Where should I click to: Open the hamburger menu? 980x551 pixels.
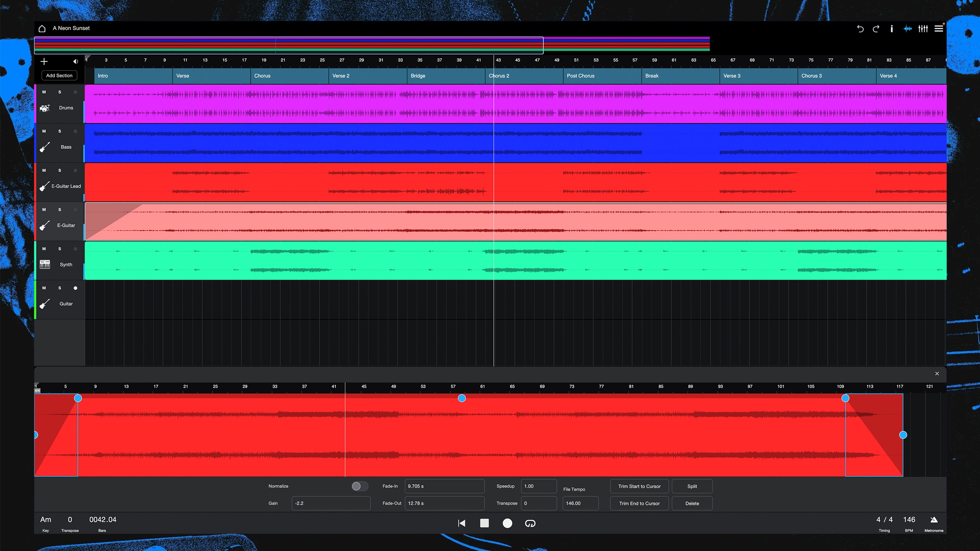[938, 29]
